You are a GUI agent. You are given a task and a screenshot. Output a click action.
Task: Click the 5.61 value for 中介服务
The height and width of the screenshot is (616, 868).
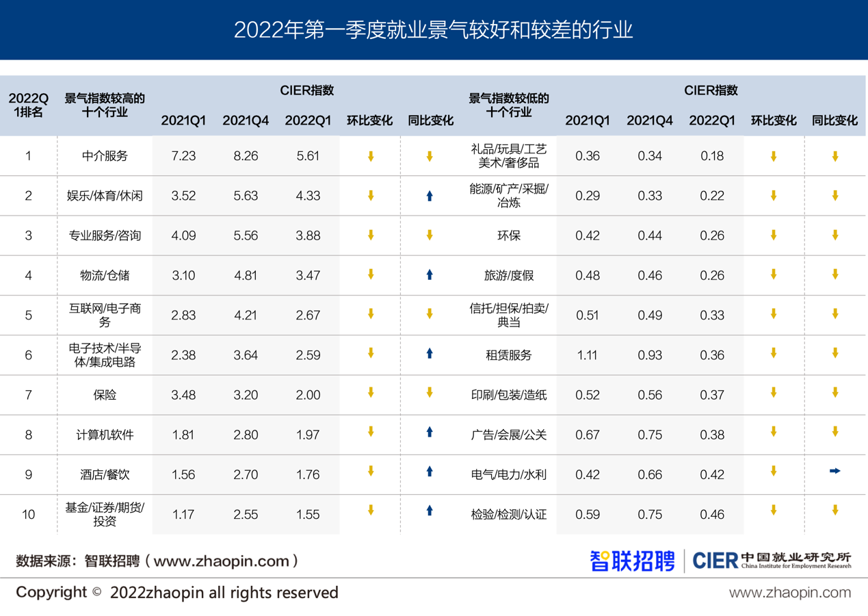tap(308, 156)
